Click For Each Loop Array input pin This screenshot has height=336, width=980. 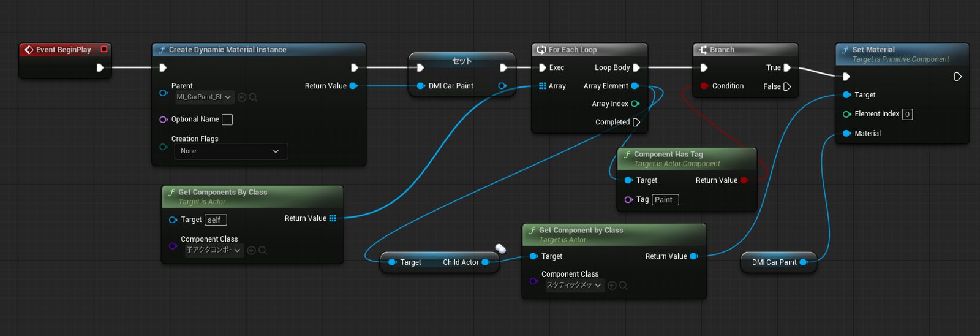pos(543,86)
